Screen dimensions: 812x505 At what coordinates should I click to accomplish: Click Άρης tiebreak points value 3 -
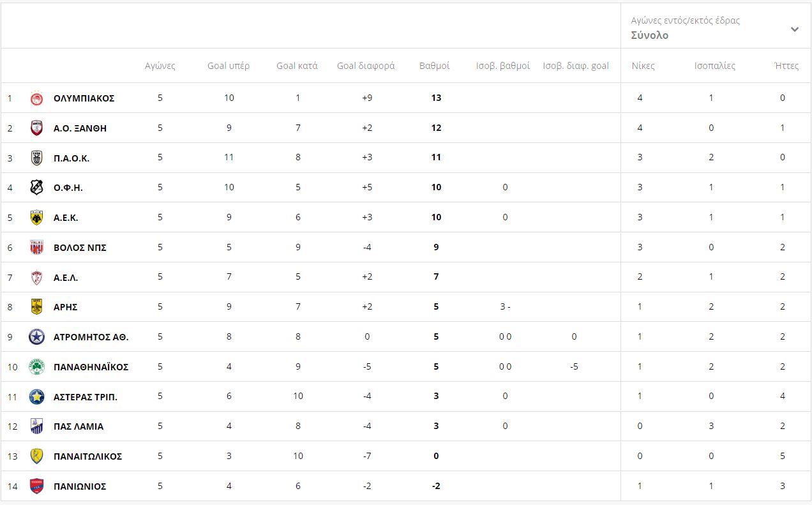pos(505,307)
